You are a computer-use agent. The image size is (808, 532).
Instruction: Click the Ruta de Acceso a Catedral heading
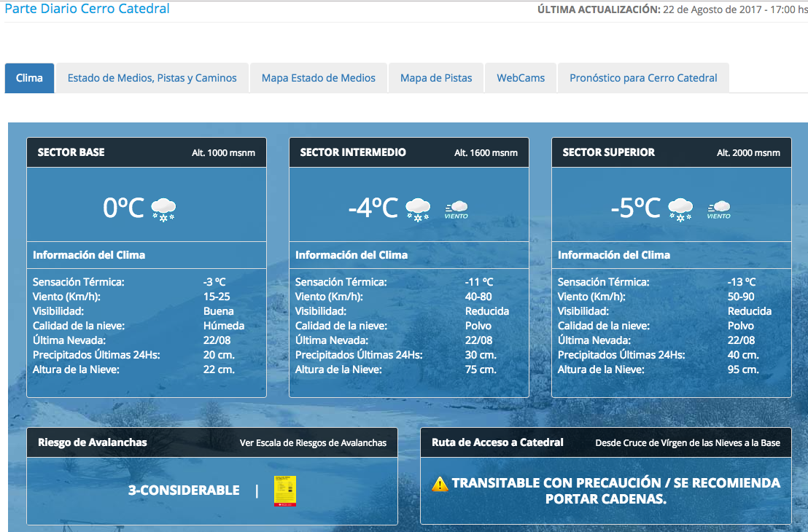(497, 442)
